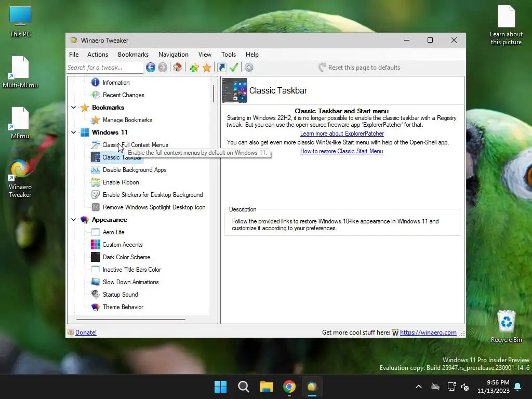Click the Search for a tweak field
Image resolution: width=532 pixels, height=399 pixels.
(105, 68)
